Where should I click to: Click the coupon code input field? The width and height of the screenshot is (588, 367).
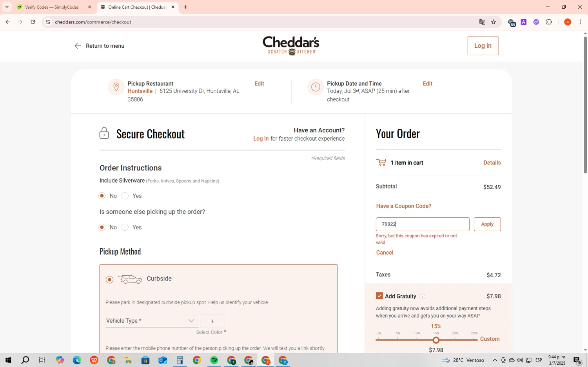(423, 224)
